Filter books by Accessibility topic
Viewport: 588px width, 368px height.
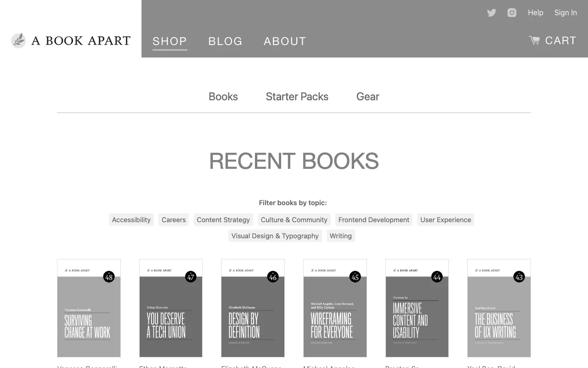click(131, 220)
